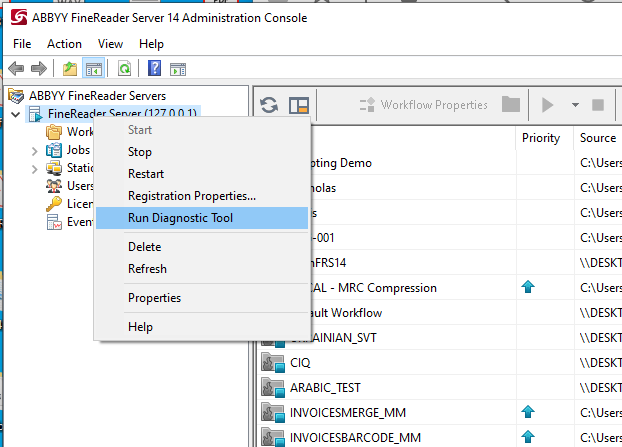Screen dimensions: 622x447
Task: Click the INVOICESMERGE_MM workflow icon
Action: [x=273, y=412]
